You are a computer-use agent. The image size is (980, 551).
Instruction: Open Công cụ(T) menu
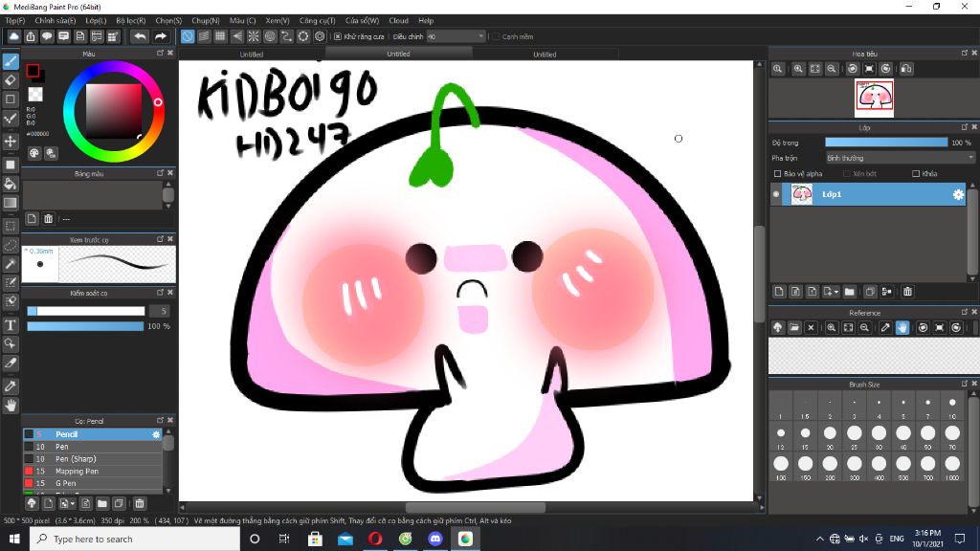click(317, 21)
